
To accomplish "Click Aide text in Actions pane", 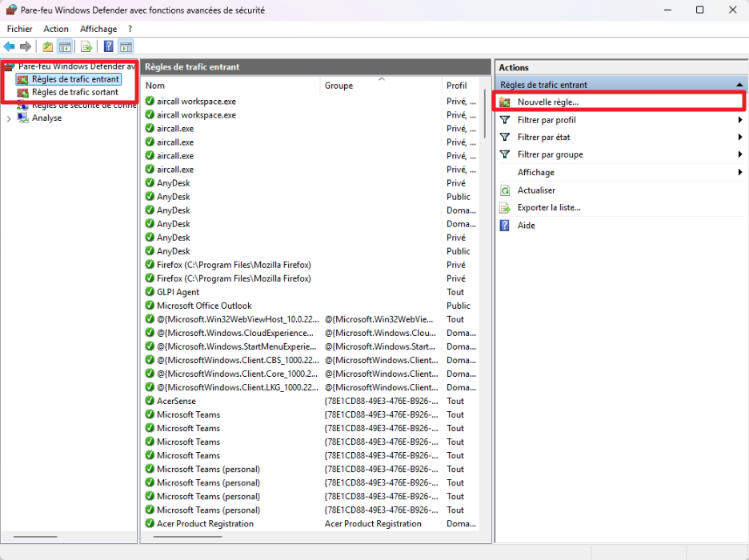I will click(x=527, y=226).
